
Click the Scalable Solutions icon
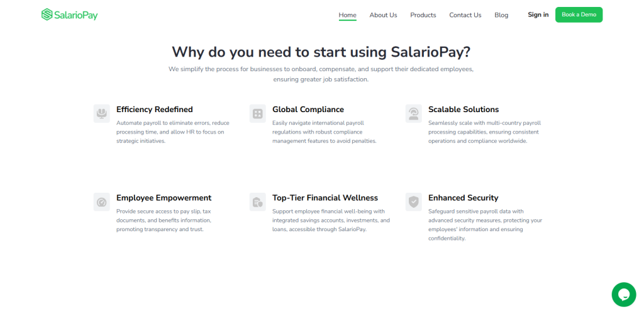(414, 113)
